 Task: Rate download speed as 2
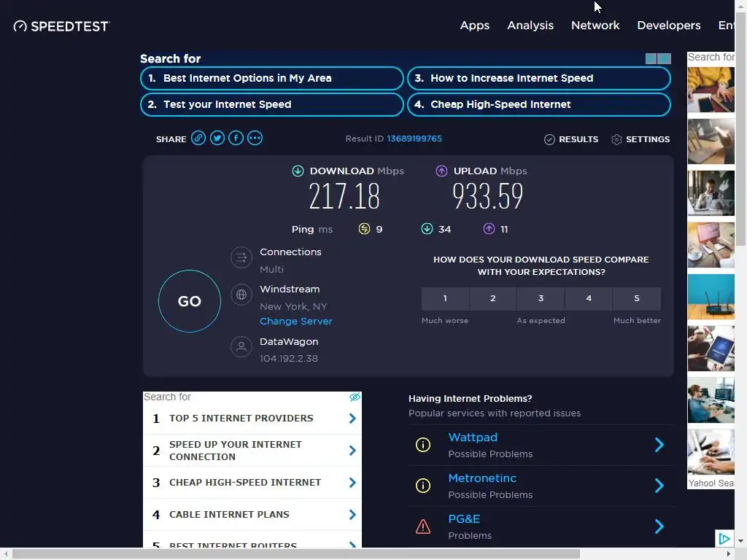pos(493,298)
